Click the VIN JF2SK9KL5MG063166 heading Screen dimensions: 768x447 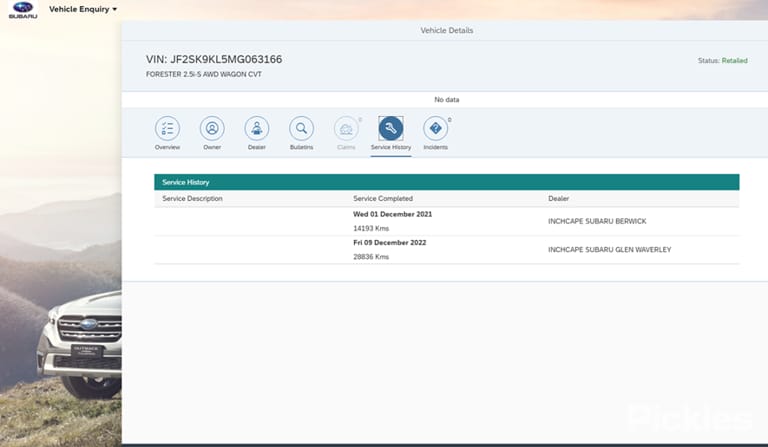[214, 59]
